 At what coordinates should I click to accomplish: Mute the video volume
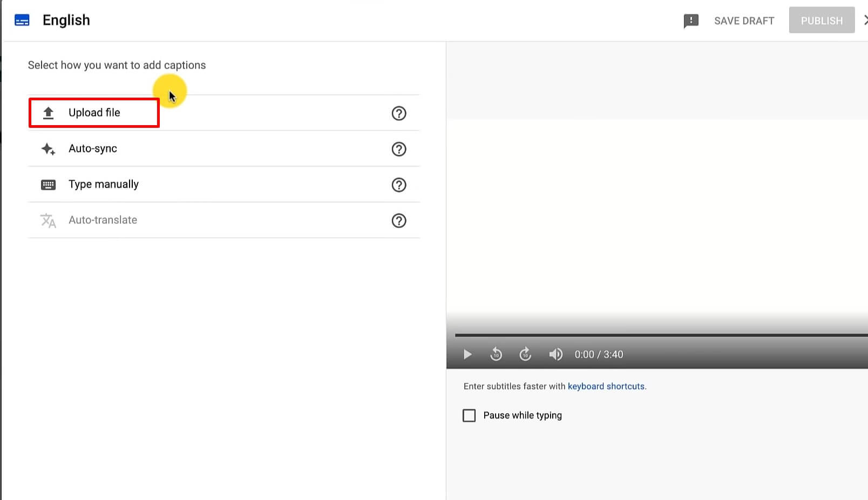click(555, 354)
